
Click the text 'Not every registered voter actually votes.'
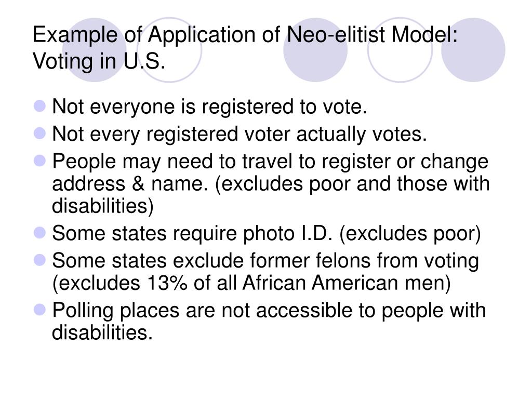click(x=239, y=135)
